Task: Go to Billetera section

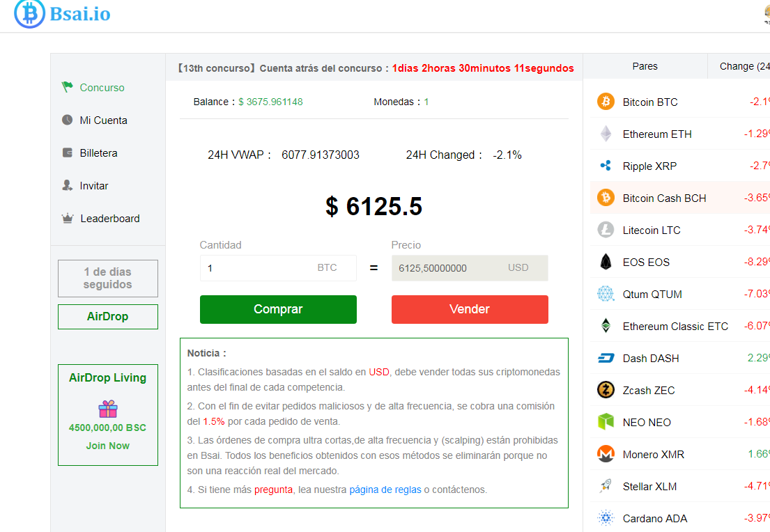Action: tap(98, 153)
